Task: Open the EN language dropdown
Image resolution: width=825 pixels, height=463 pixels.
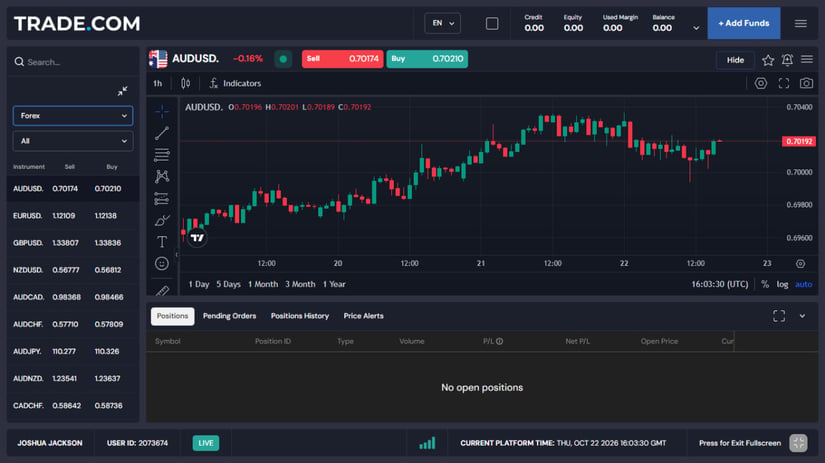Action: (442, 23)
